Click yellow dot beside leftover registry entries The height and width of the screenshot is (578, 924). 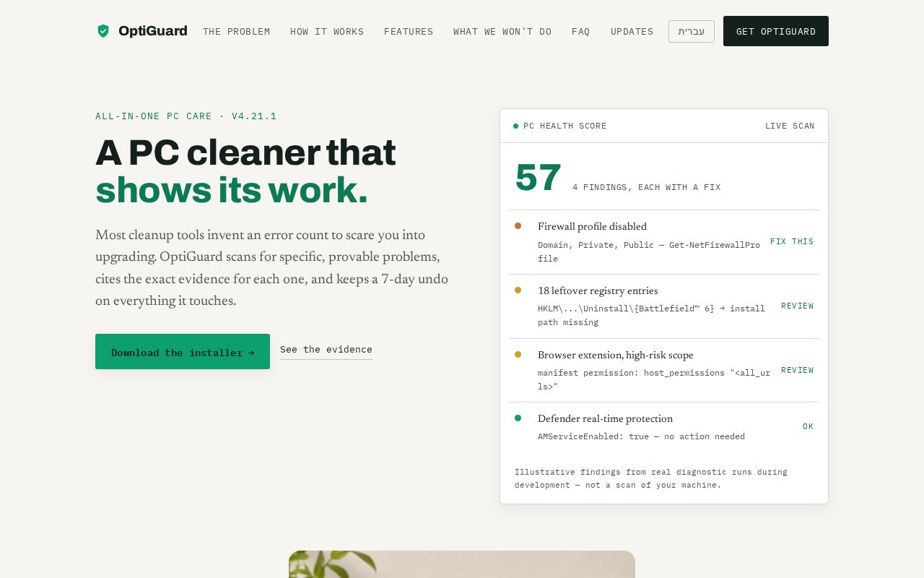click(518, 290)
